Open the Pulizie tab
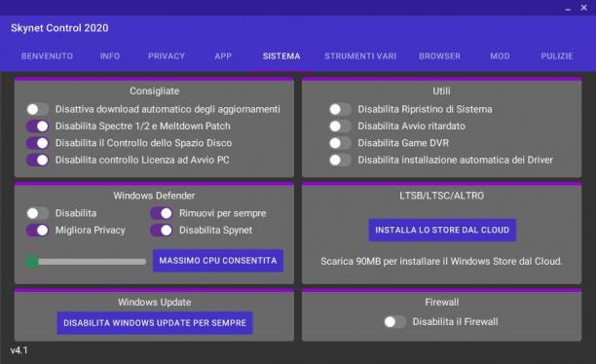The height and width of the screenshot is (364, 596). tap(557, 56)
